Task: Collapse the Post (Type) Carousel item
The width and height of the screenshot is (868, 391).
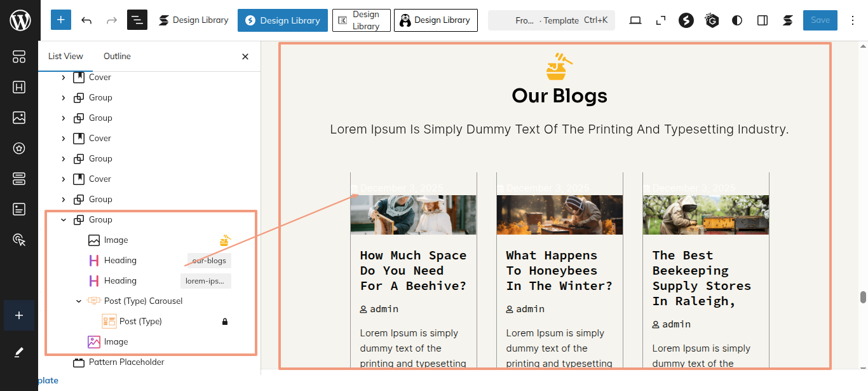Action: [x=79, y=301]
